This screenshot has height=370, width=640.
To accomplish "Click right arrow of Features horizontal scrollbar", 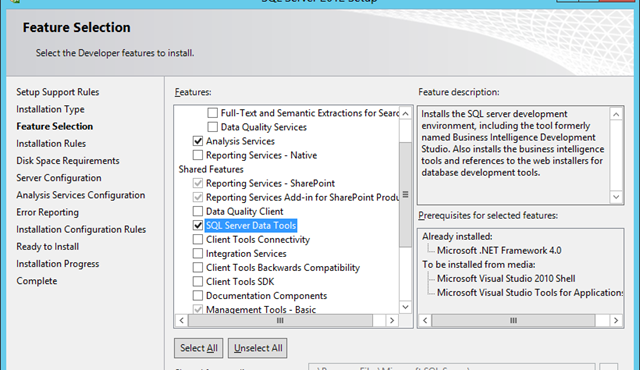I will pos(392,320).
